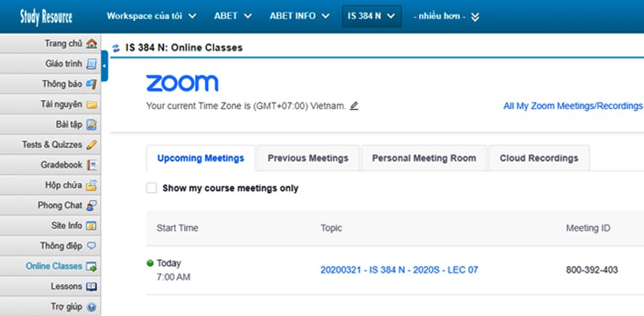Open meeting 20200321 - IS 384 N - LEC 07

pyautogui.click(x=399, y=270)
